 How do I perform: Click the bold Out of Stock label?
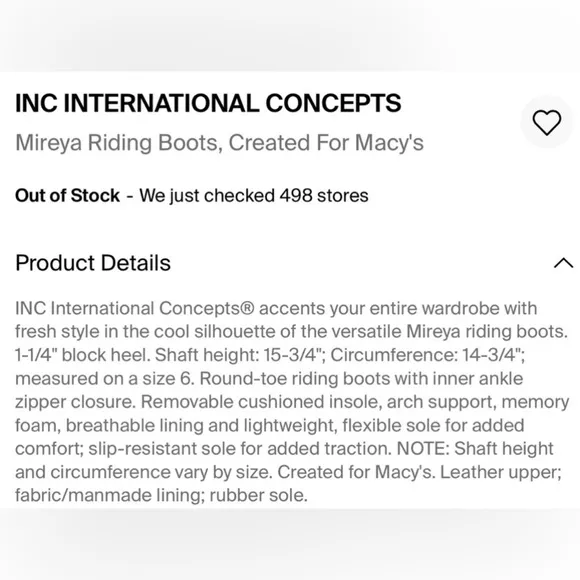(x=67, y=195)
